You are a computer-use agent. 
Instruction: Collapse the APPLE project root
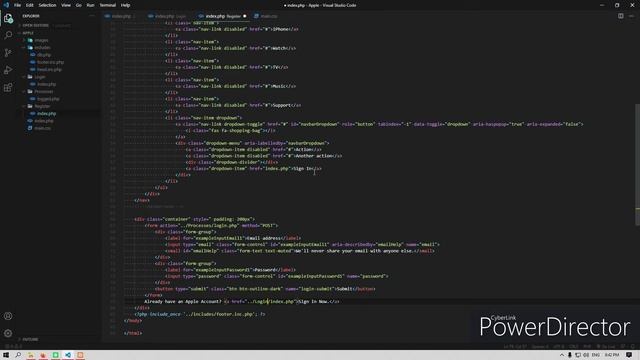coord(28,33)
